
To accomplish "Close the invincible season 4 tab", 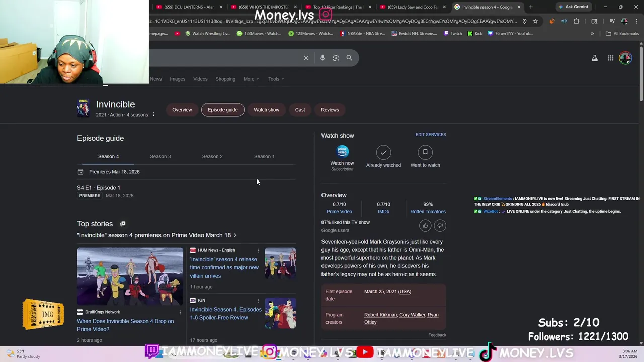I will (519, 7).
